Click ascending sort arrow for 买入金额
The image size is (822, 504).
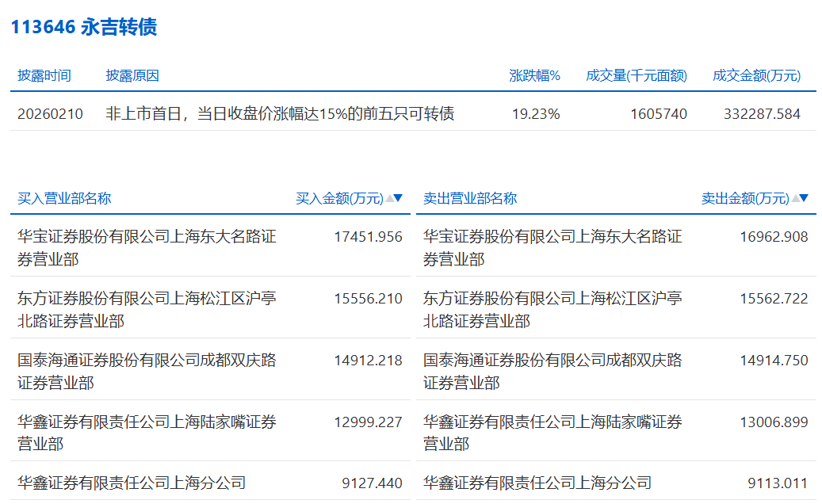point(389,198)
